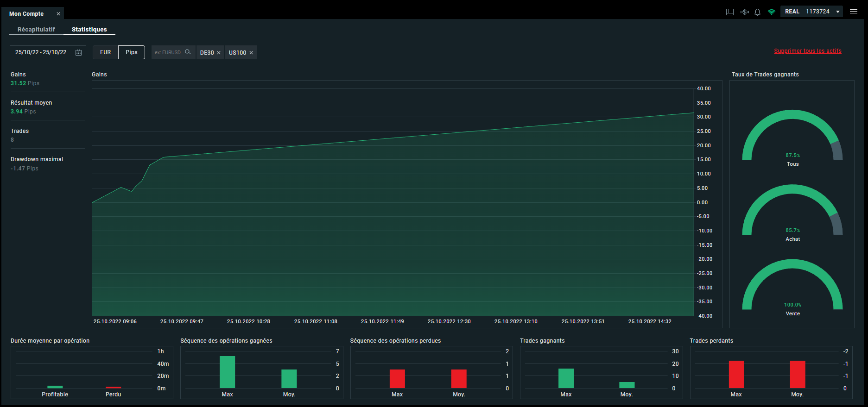This screenshot has height=407, width=868.
Task: Close the Mon Compte tab
Action: tap(58, 14)
